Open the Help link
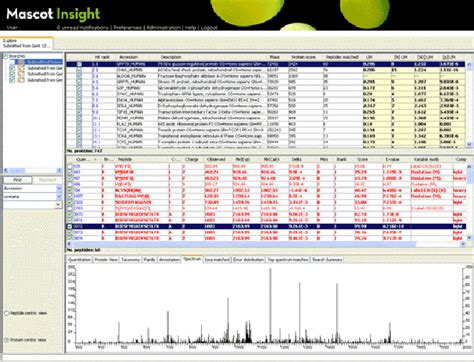 (x=190, y=28)
